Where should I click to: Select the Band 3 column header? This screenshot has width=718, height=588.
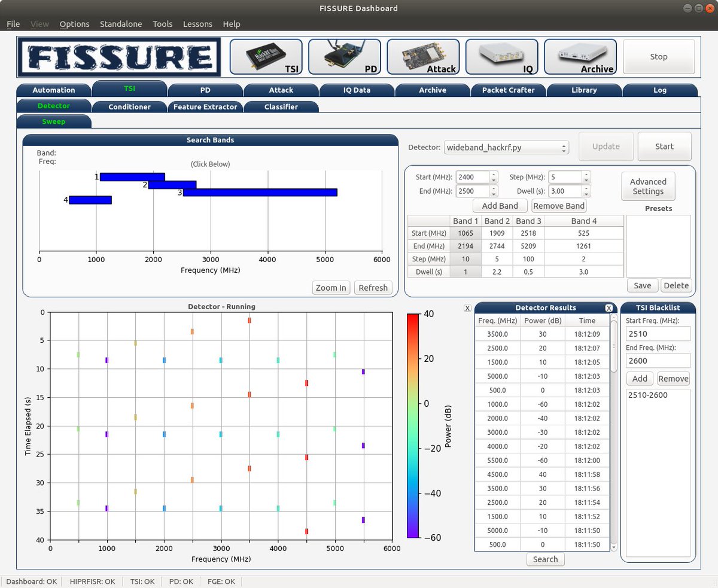coord(529,221)
